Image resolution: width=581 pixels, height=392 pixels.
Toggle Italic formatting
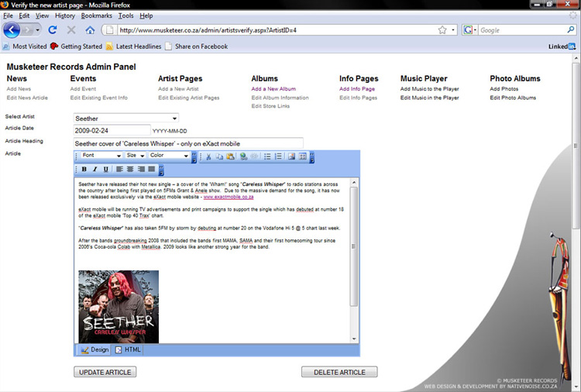pos(95,170)
